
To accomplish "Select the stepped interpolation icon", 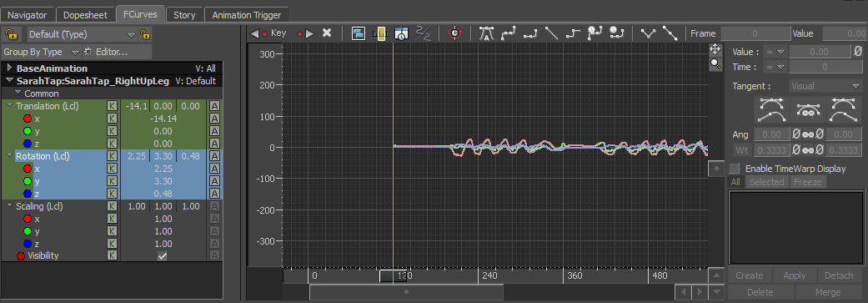I will click(x=573, y=33).
